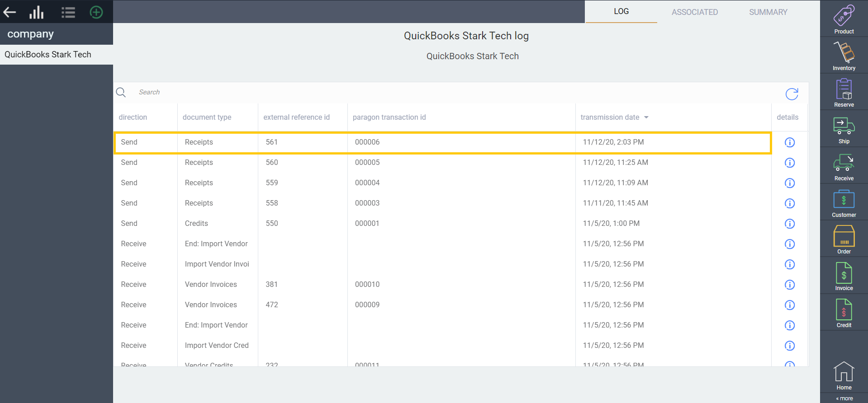Click transaction id 000009
868x403 pixels.
367,305
